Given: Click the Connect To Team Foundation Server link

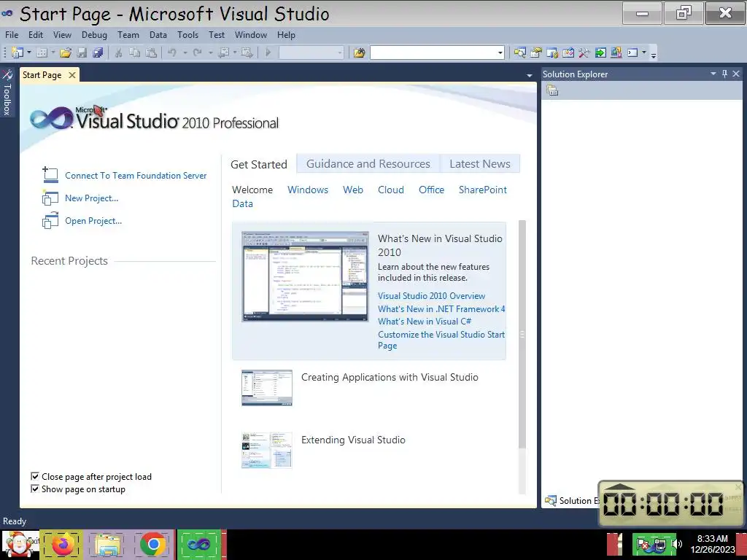Looking at the screenshot, I should pyautogui.click(x=136, y=175).
